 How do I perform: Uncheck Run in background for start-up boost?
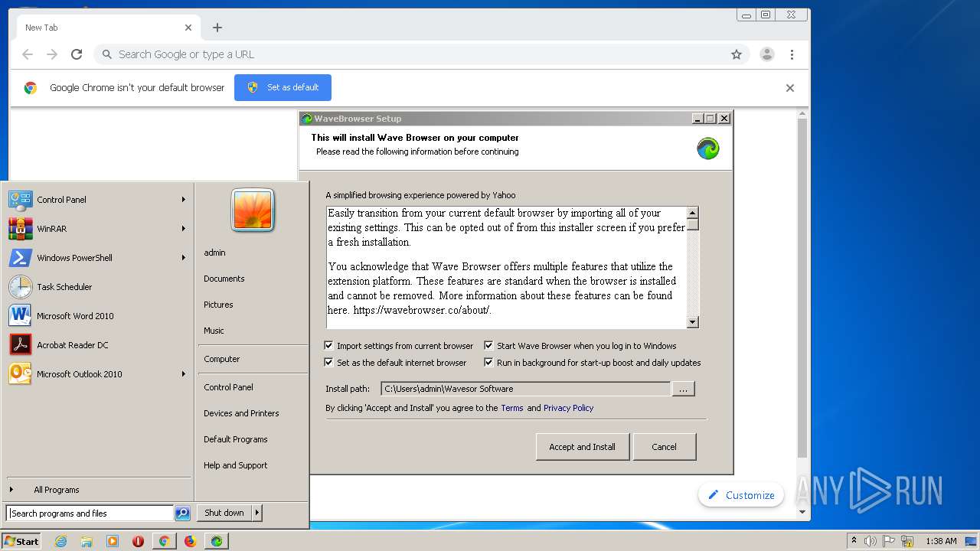tap(488, 363)
